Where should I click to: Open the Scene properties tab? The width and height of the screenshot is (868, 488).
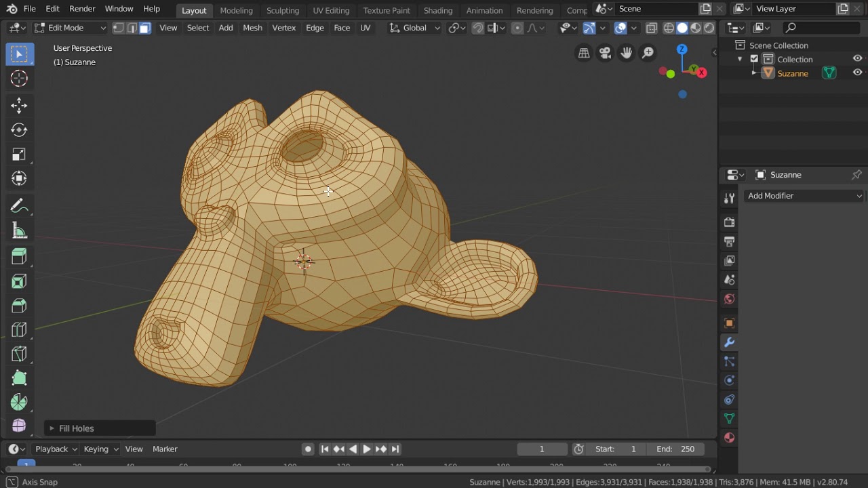730,279
